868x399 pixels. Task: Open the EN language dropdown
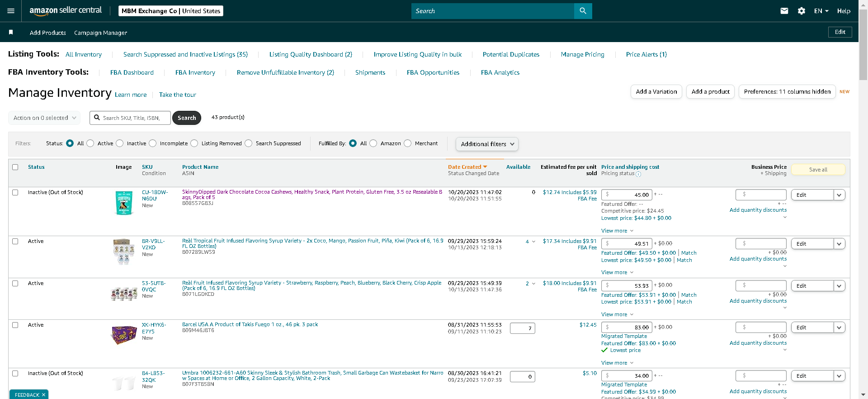point(821,11)
